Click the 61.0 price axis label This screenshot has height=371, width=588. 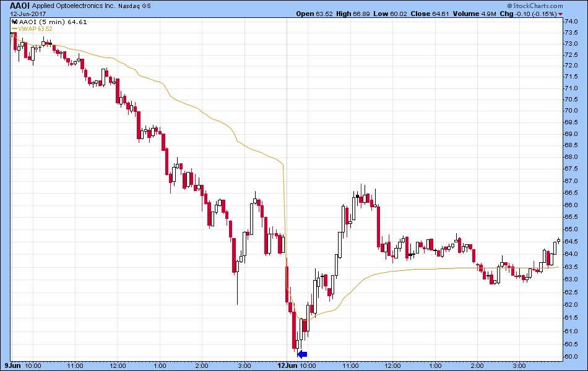pos(571,331)
